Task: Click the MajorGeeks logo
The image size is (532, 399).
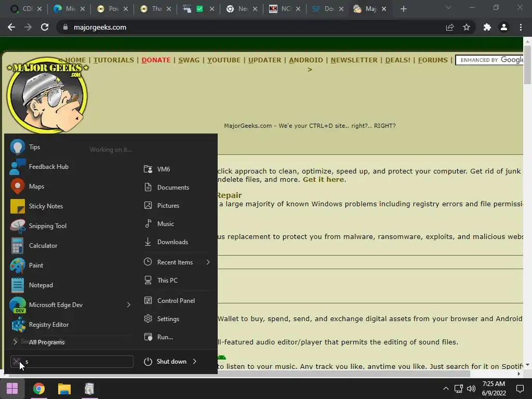Action: [x=47, y=96]
